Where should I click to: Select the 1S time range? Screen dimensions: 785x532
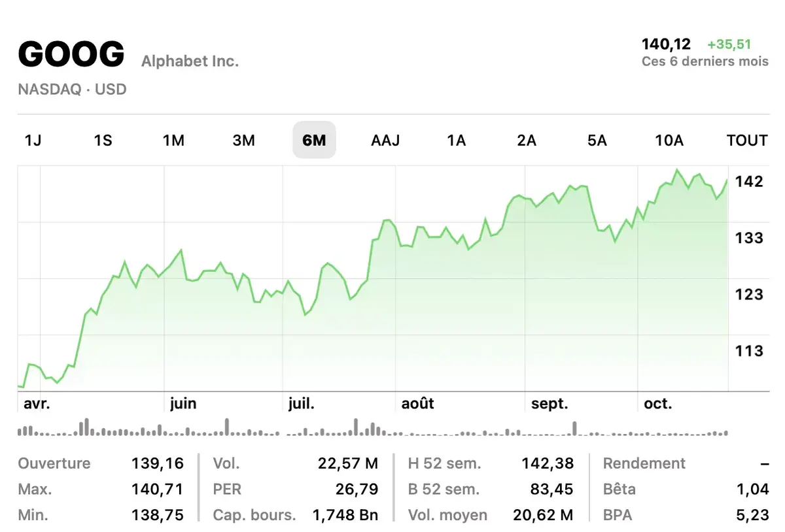[103, 140]
